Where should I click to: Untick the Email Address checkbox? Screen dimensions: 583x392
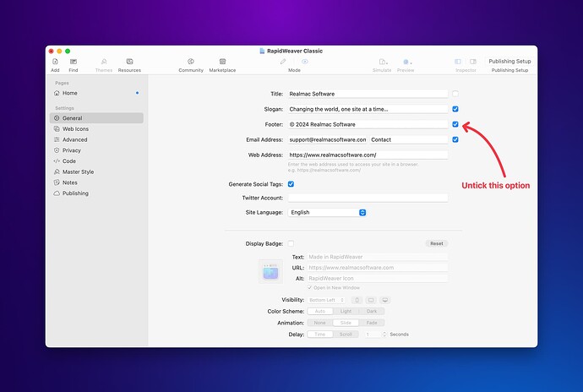pyautogui.click(x=455, y=139)
